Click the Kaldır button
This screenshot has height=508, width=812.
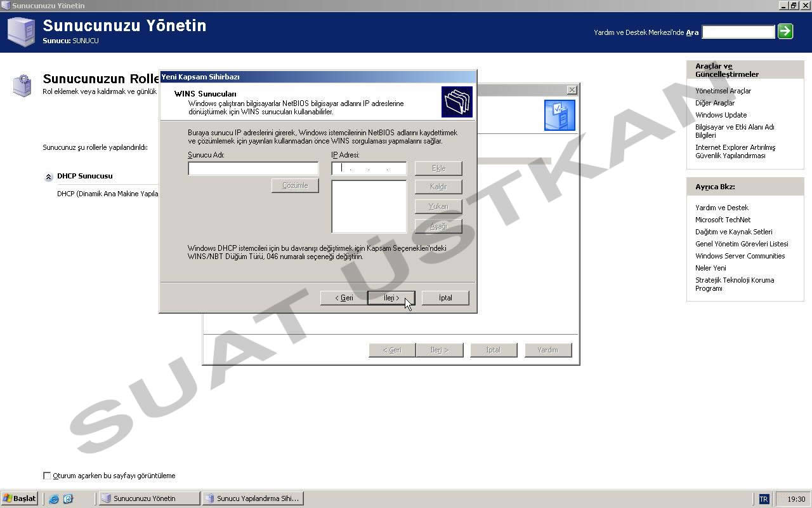438,187
